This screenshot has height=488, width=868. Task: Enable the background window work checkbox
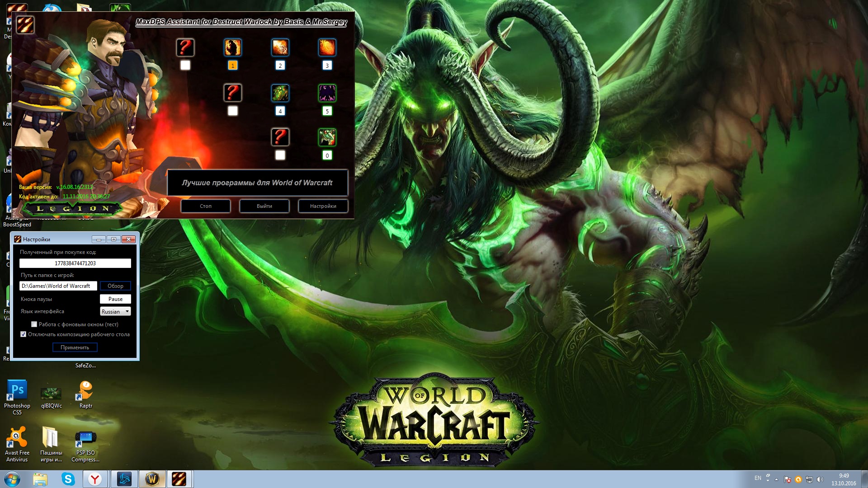tap(34, 324)
